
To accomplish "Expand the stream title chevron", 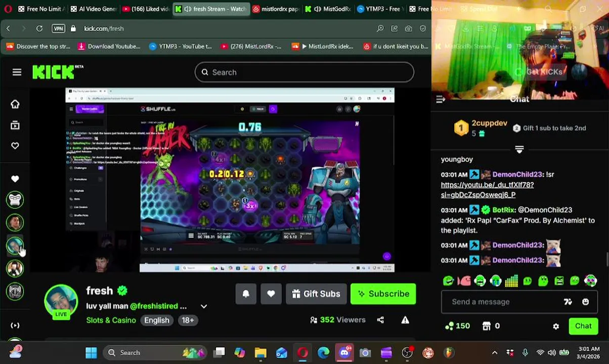I will coord(204,306).
